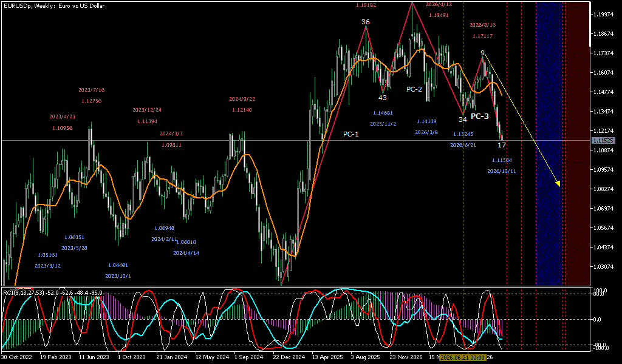Select the date label 2026/4/12

click(x=439, y=4)
